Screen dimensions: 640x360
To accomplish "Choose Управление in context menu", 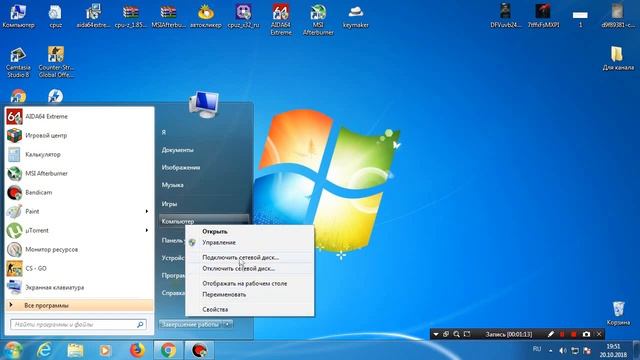I will point(250,242).
